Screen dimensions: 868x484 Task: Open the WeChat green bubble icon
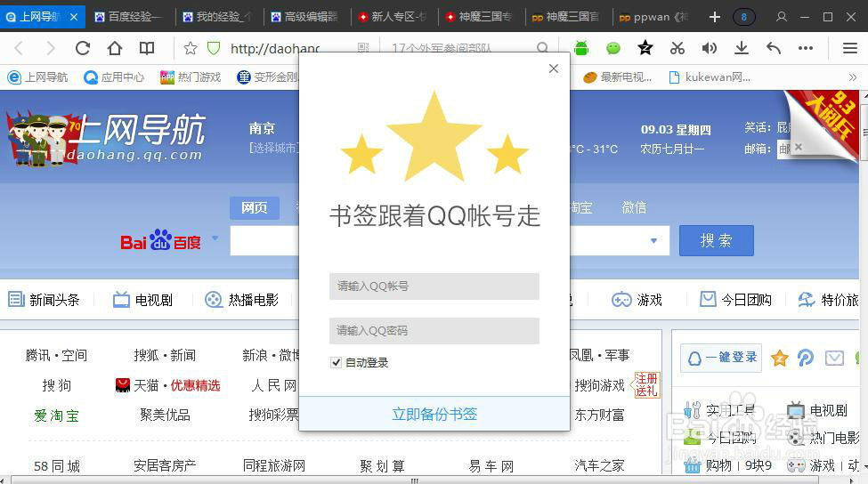[x=613, y=48]
